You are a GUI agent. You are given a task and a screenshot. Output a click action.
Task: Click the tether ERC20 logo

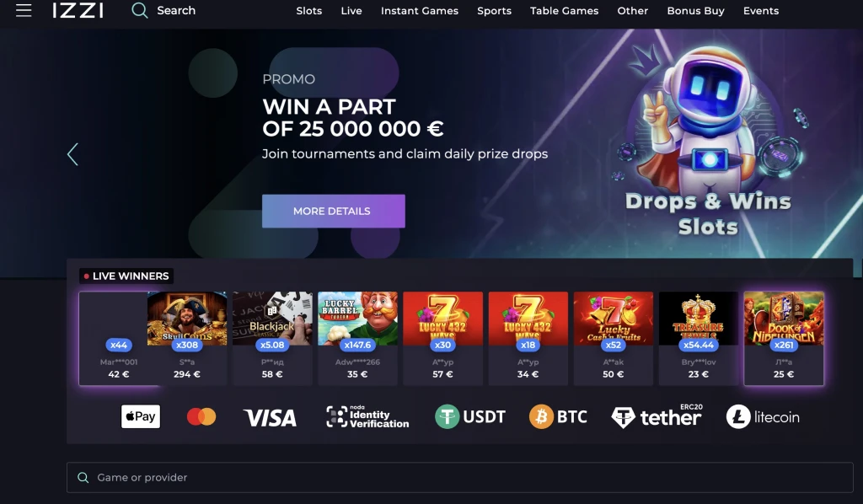[657, 416]
